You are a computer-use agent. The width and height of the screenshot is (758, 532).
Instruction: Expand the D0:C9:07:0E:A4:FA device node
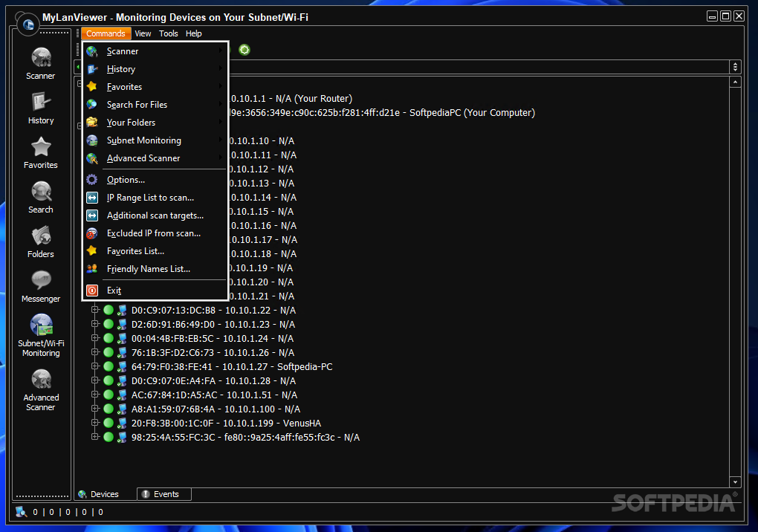click(95, 380)
